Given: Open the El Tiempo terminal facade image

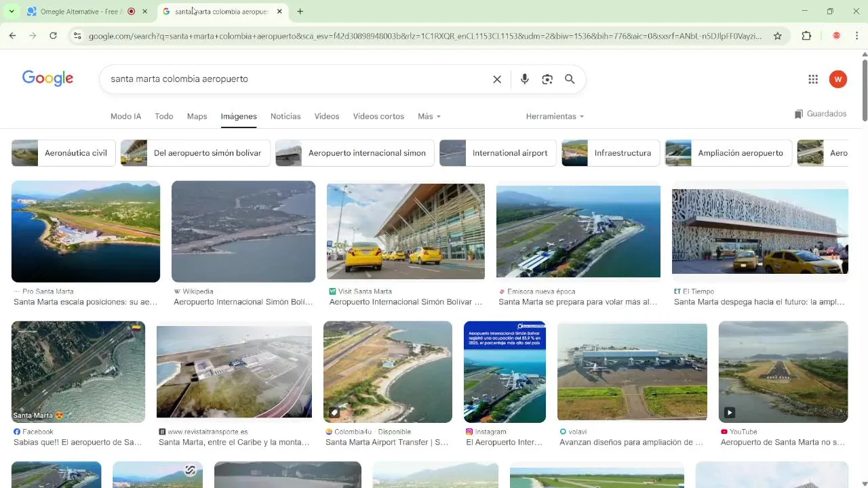Looking at the screenshot, I should (760, 232).
